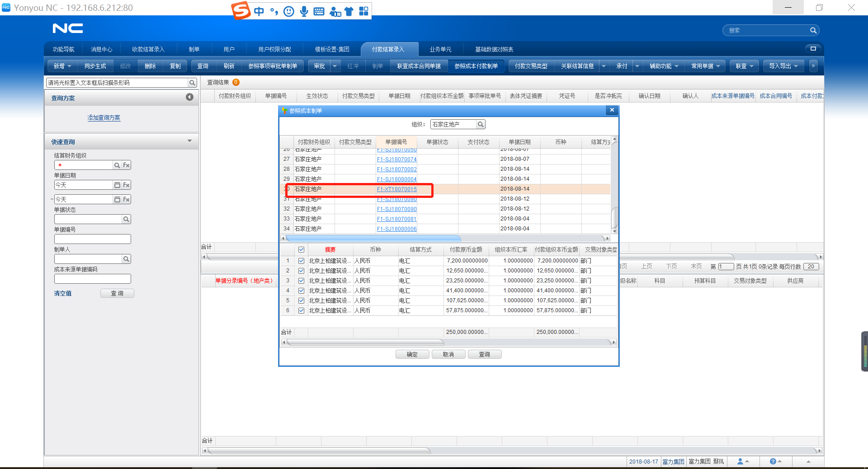868x469 pixels.
Task: Click the toolbar overflow double-arrow icon
Action: point(813,66)
